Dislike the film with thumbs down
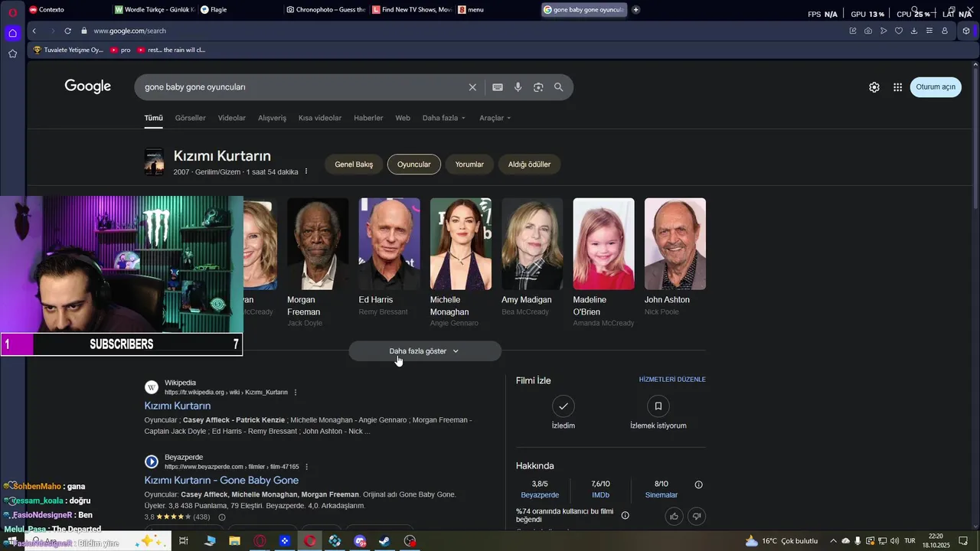Image resolution: width=980 pixels, height=551 pixels. click(697, 517)
